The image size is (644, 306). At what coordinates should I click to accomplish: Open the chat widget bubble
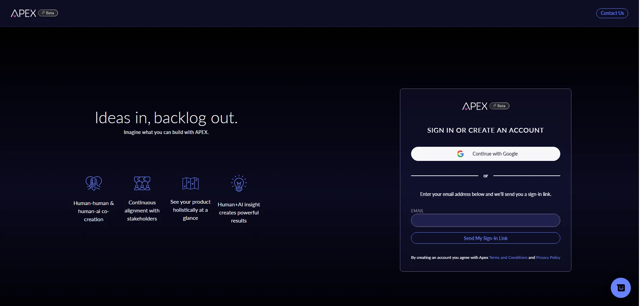coord(620,287)
